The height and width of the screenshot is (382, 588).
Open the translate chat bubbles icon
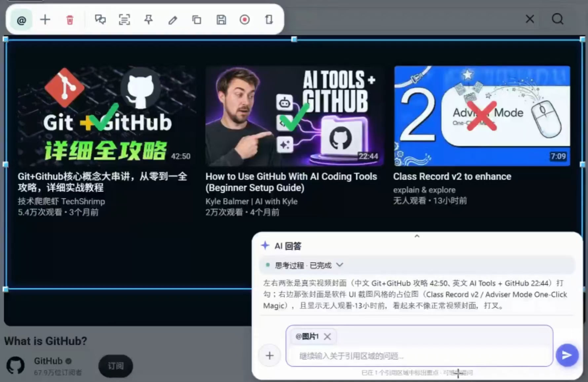click(100, 19)
